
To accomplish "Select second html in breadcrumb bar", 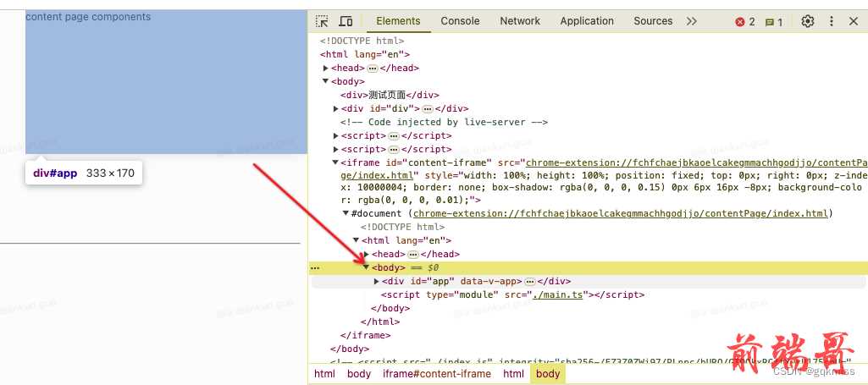I will click(x=514, y=374).
